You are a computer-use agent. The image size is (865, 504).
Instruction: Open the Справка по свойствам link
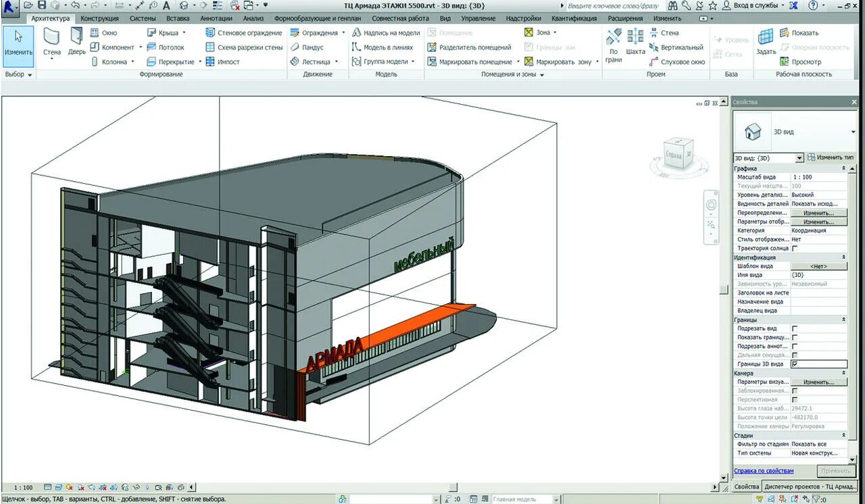pos(764,471)
